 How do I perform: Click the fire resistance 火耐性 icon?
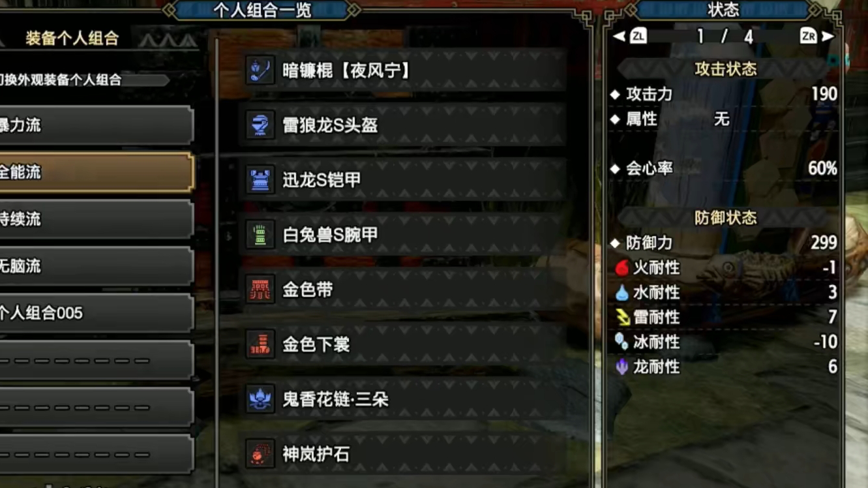pos(622,267)
